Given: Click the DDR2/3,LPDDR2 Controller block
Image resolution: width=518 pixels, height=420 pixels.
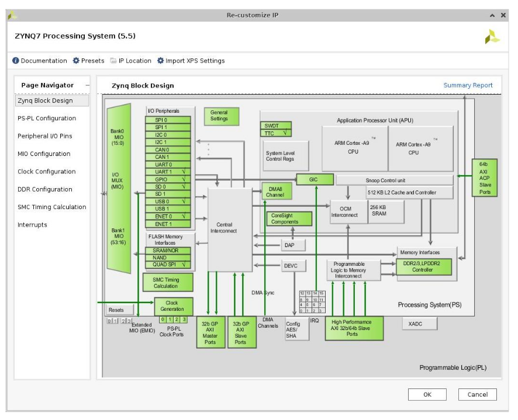Looking at the screenshot, I should [424, 267].
